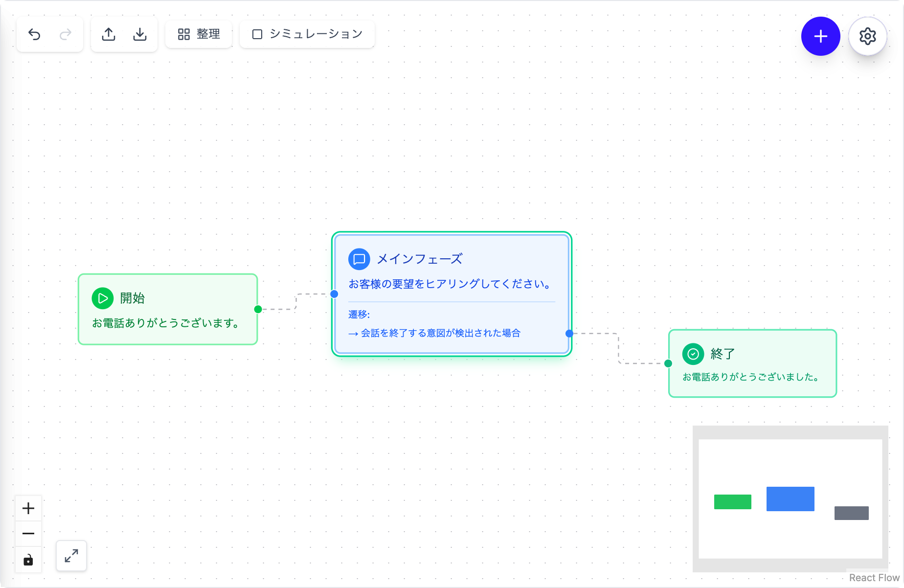Click the redo arrow icon
904x588 pixels.
coord(66,34)
